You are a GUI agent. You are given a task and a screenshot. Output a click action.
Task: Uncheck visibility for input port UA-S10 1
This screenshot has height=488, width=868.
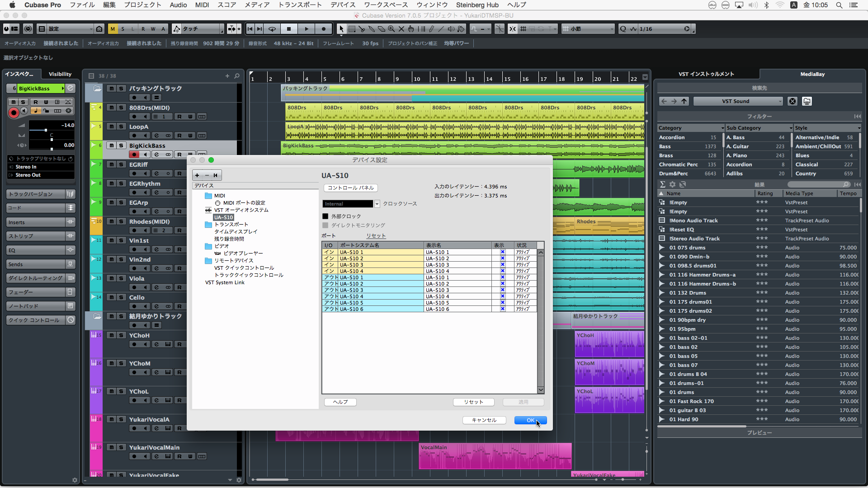[502, 252]
